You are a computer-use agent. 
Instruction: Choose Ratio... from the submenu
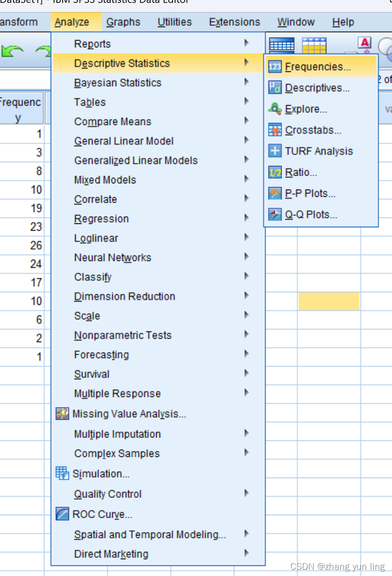point(321,172)
